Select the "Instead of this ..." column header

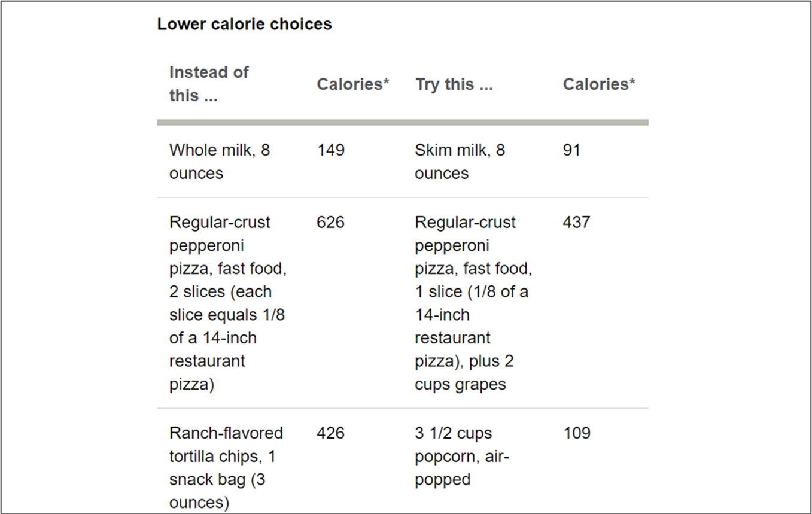click(x=209, y=84)
